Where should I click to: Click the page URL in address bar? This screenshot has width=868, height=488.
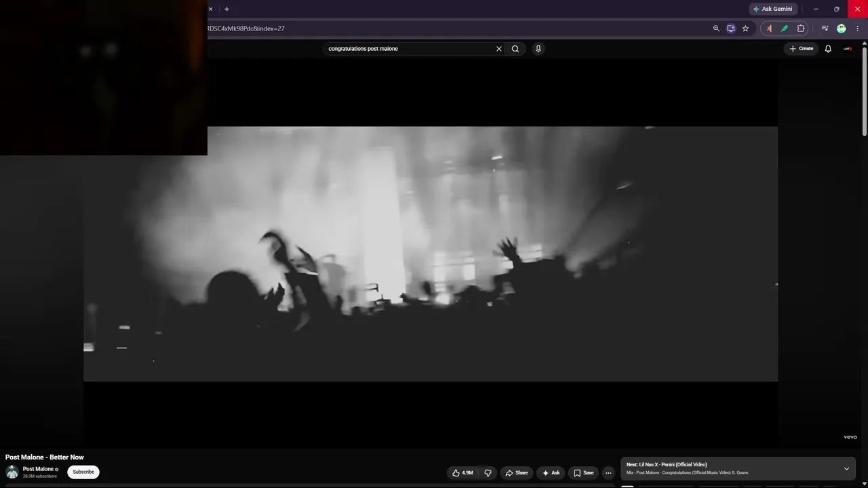pyautogui.click(x=245, y=28)
